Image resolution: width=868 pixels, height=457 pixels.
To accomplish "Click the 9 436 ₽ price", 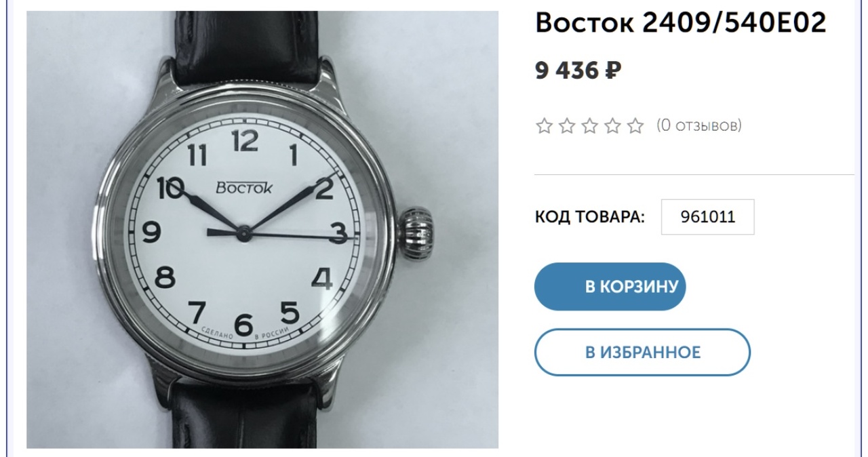I will pyautogui.click(x=578, y=71).
